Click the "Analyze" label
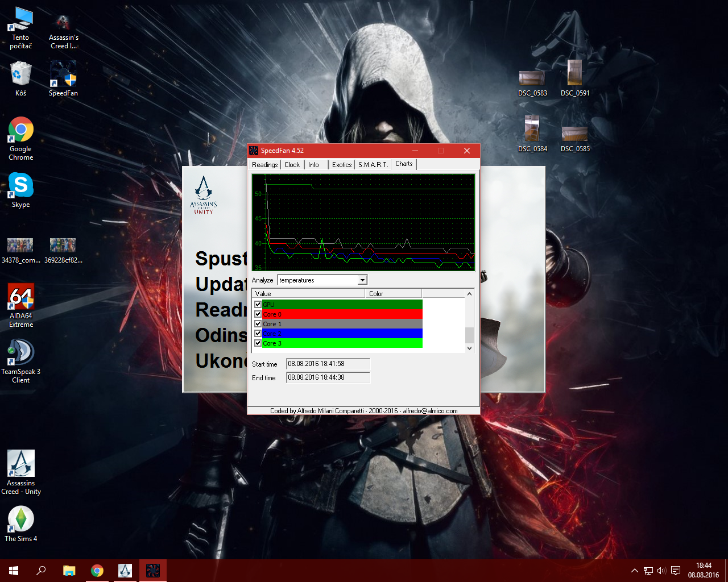The width and height of the screenshot is (728, 582). (x=263, y=280)
